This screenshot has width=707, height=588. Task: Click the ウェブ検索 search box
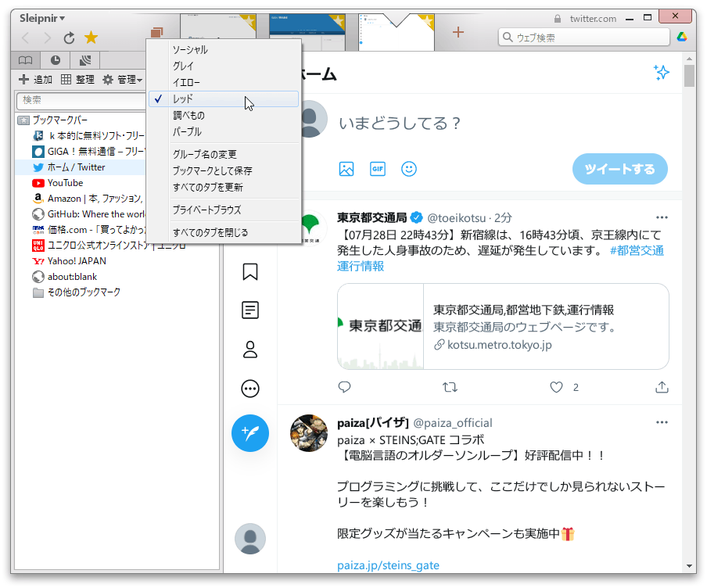584,38
